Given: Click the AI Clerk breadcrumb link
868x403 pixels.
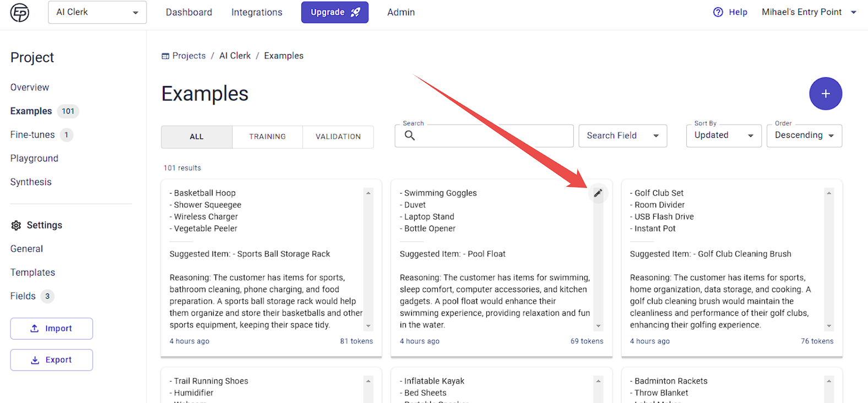Looking at the screenshot, I should [235, 56].
